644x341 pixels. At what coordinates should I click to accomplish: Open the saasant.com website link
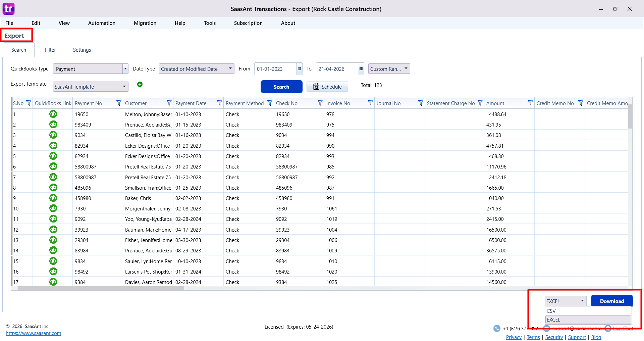[34, 333]
